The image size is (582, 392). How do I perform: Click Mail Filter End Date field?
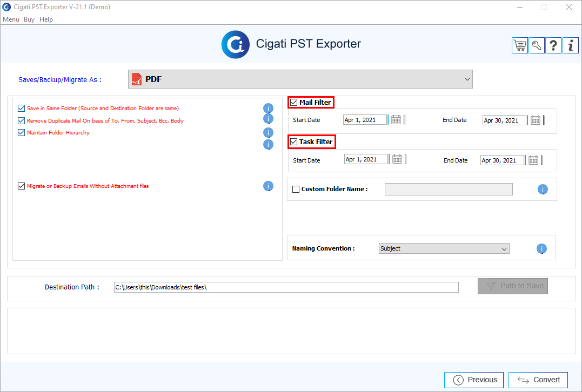(x=504, y=120)
